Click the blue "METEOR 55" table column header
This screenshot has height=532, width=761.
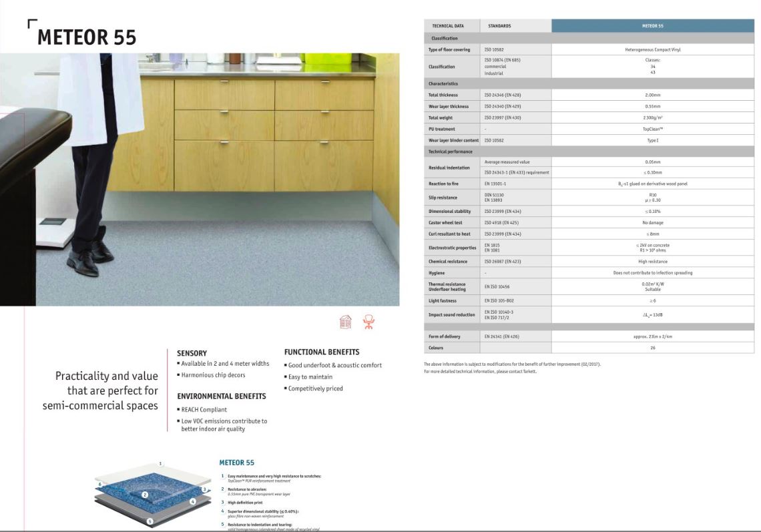pos(653,26)
